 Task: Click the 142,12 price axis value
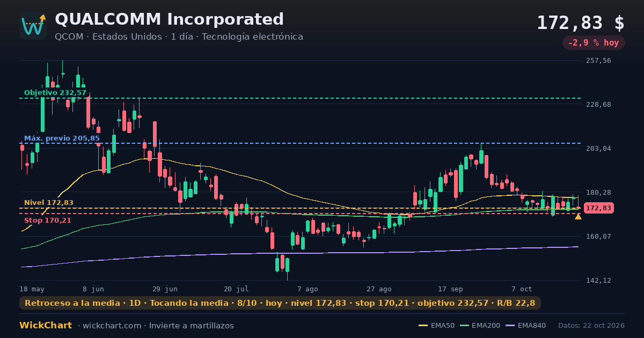[599, 281]
